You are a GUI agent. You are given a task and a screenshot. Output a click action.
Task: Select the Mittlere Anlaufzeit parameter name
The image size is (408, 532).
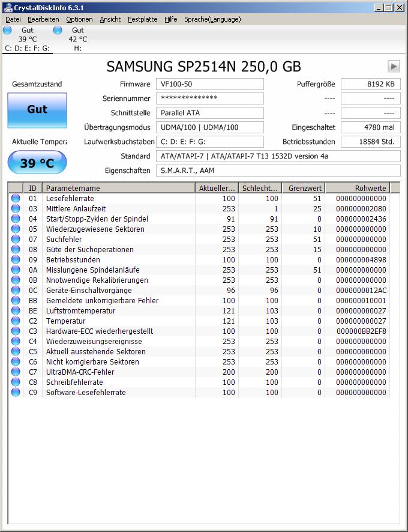pos(76,209)
